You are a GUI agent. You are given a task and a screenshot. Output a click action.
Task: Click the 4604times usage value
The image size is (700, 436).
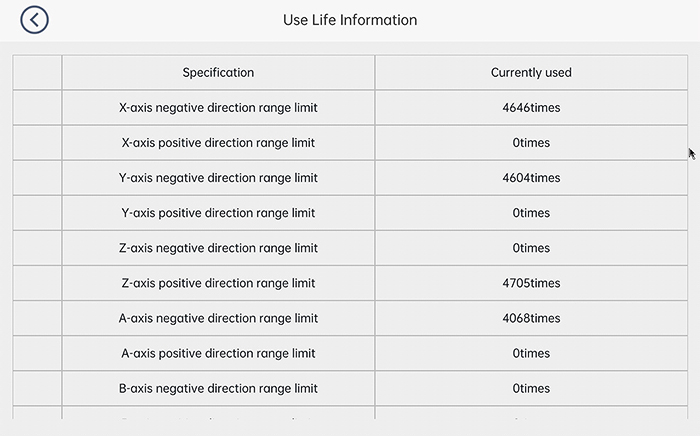click(531, 178)
